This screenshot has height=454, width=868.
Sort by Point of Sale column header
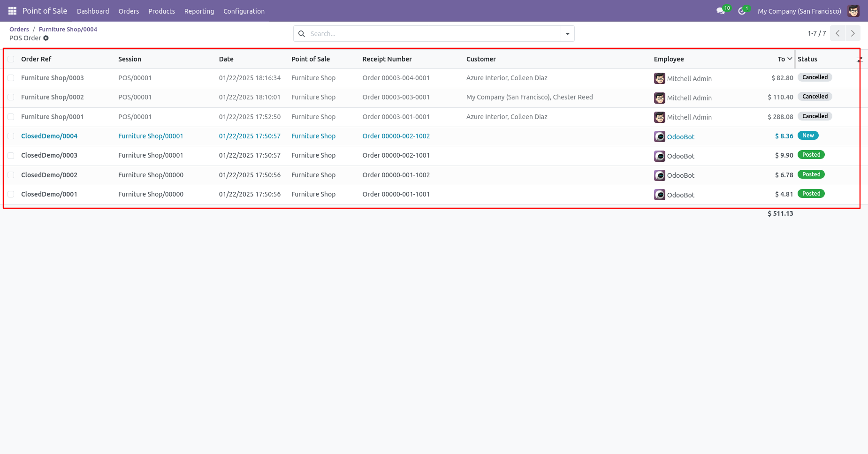(311, 59)
